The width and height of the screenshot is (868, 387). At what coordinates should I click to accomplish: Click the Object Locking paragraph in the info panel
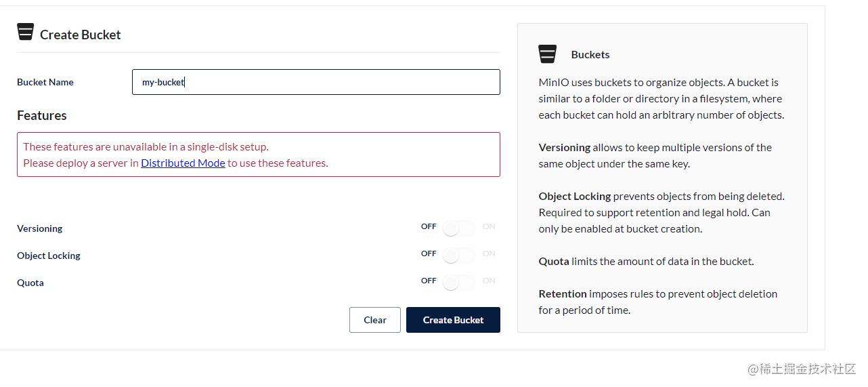[661, 212]
